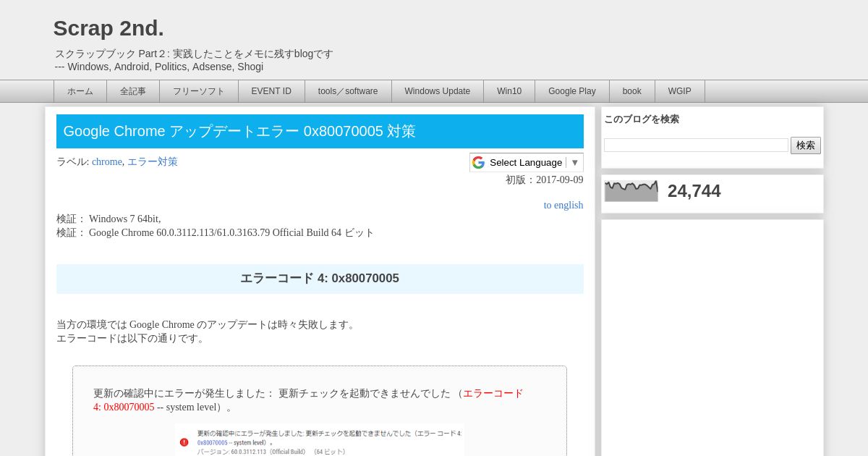
Task: Click the red error icon in the screenshot
Action: (x=184, y=442)
